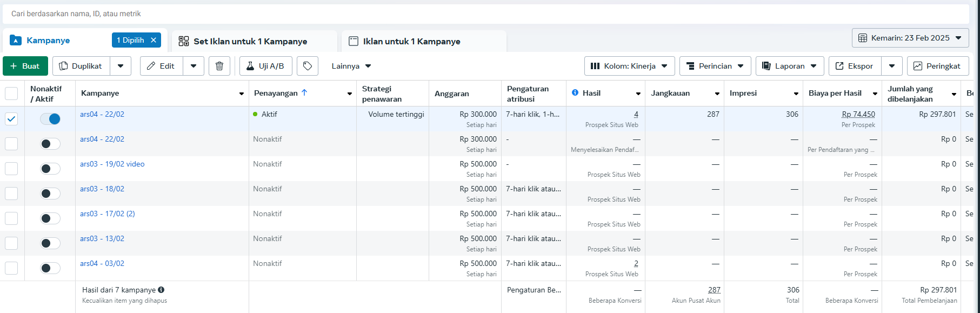The image size is (980, 313).
Task: Tick the checkbox for ars03 - 18/02
Action: click(11, 194)
